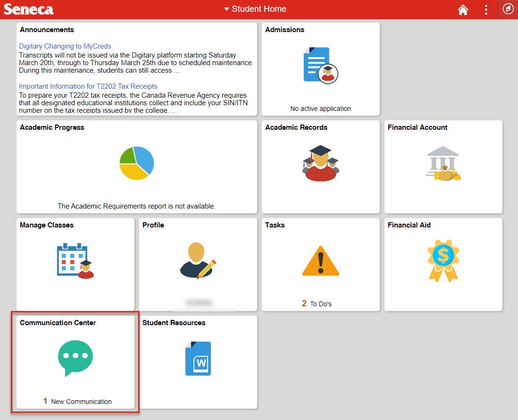Click the NavBar compass icon

click(x=508, y=9)
